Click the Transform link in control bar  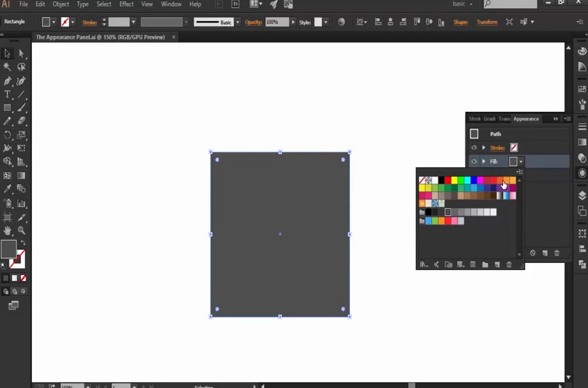(487, 22)
